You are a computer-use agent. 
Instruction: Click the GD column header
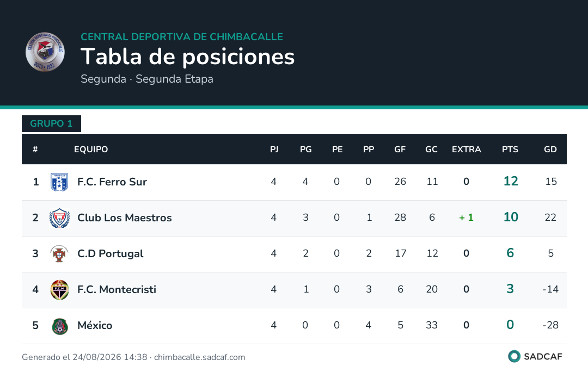tap(550, 150)
